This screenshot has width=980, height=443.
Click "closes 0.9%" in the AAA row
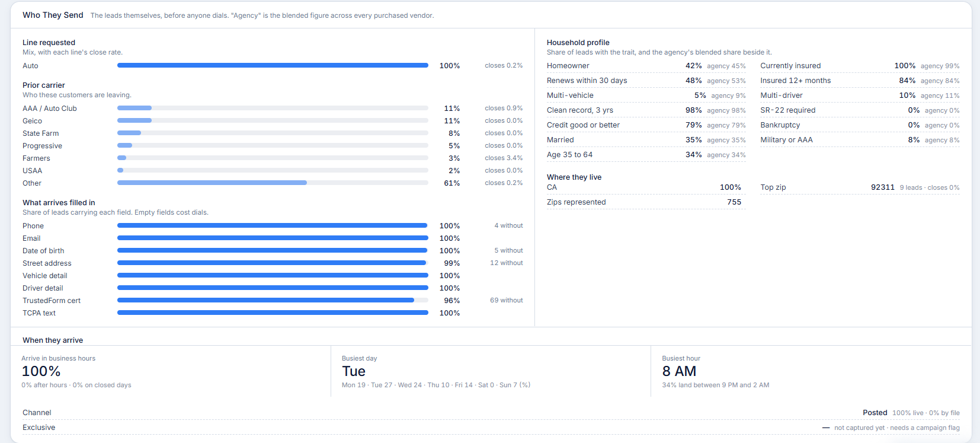[504, 108]
